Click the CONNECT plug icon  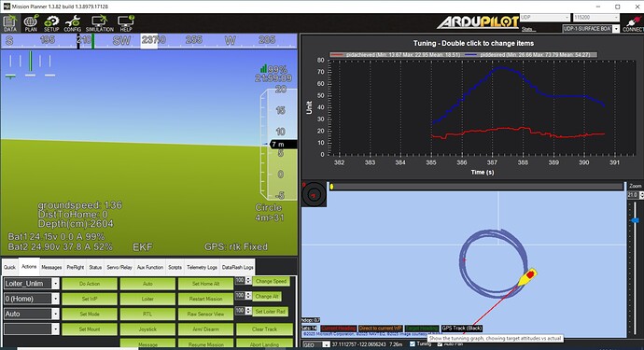[633, 23]
